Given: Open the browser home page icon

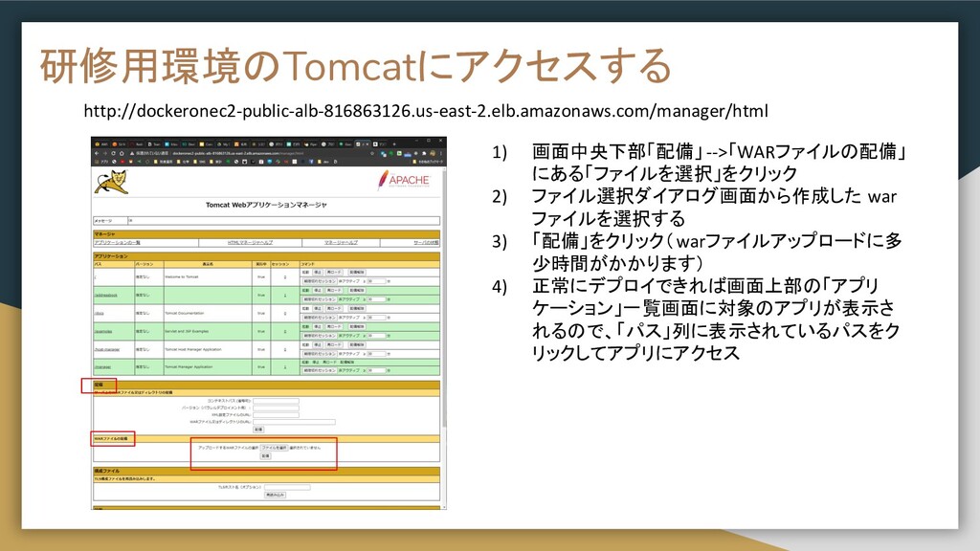Looking at the screenshot, I should click(x=122, y=153).
